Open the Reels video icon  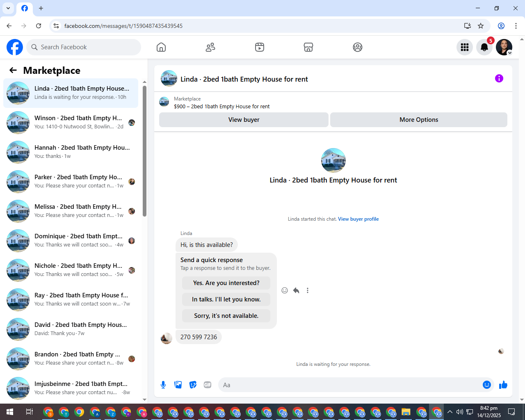pyautogui.click(x=260, y=47)
